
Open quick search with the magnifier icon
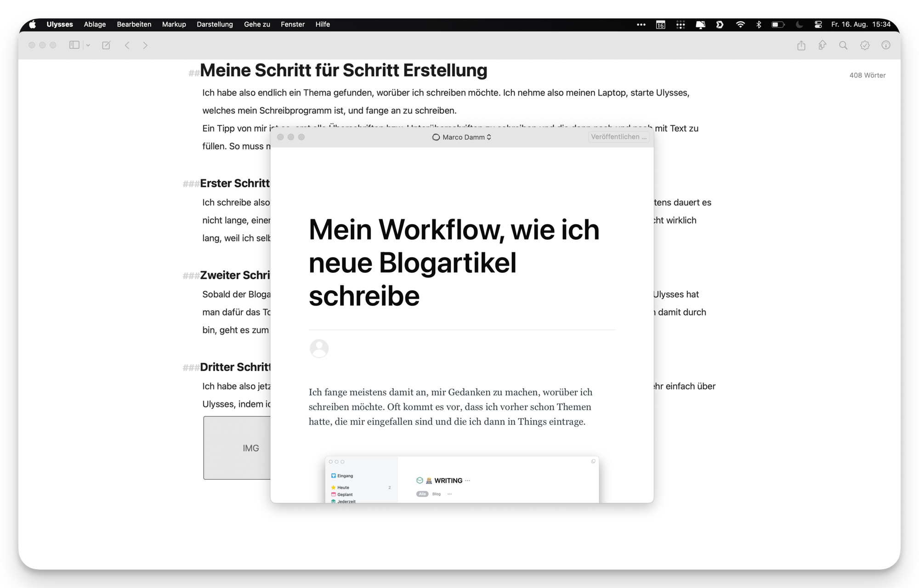(844, 45)
